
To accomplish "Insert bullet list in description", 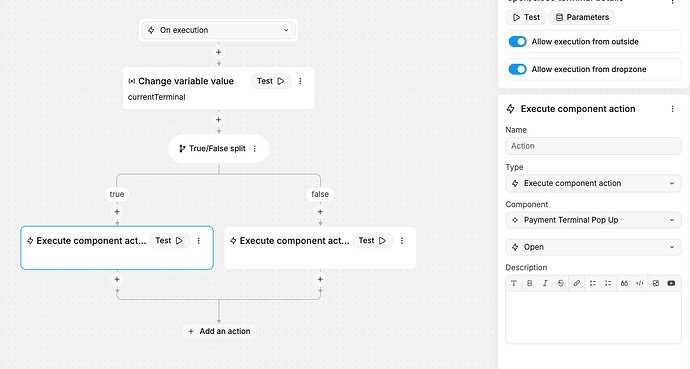I will pos(593,283).
